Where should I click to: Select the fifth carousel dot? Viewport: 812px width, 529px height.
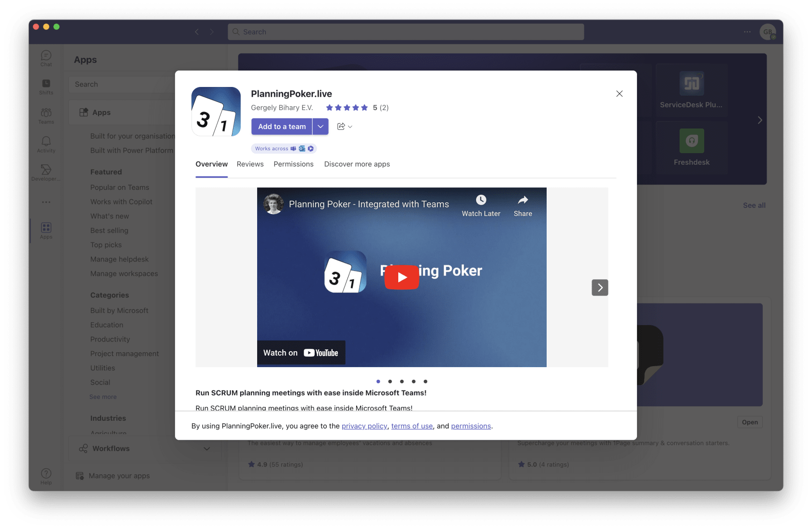(x=425, y=382)
